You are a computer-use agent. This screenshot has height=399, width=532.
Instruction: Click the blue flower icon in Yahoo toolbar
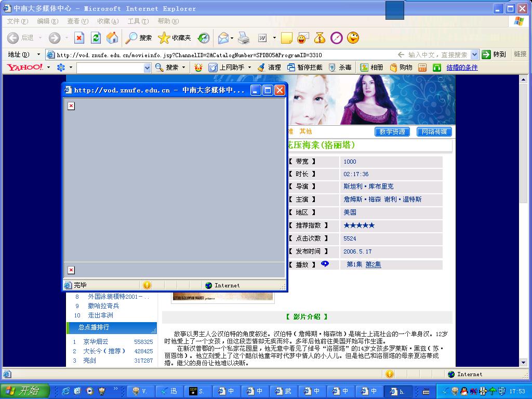pyautogui.click(x=61, y=67)
